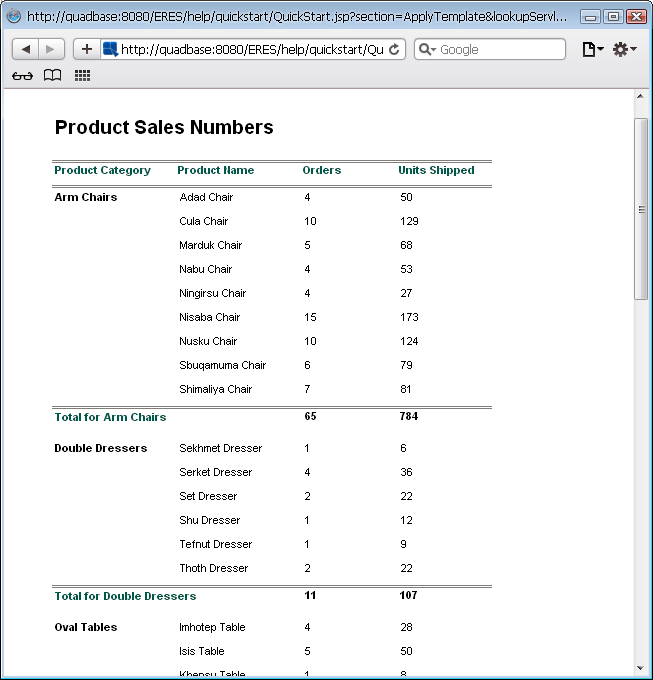Click the Nusku Chair product name

208,341
